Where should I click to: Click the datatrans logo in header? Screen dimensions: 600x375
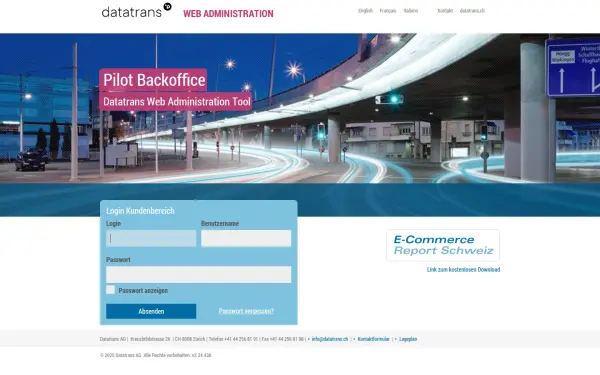[x=136, y=11]
